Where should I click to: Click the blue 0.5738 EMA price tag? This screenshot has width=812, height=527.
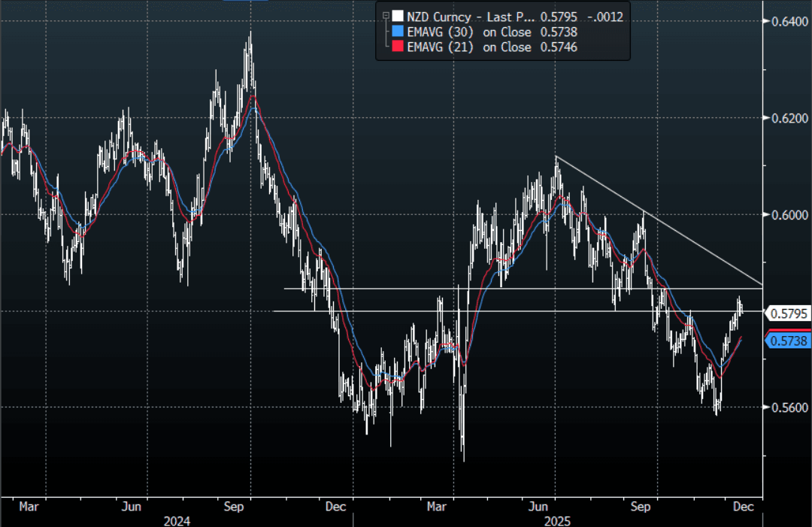pos(788,341)
